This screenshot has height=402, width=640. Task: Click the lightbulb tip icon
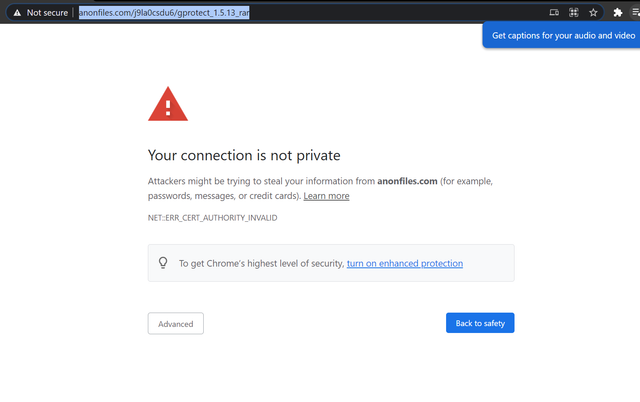point(163,263)
